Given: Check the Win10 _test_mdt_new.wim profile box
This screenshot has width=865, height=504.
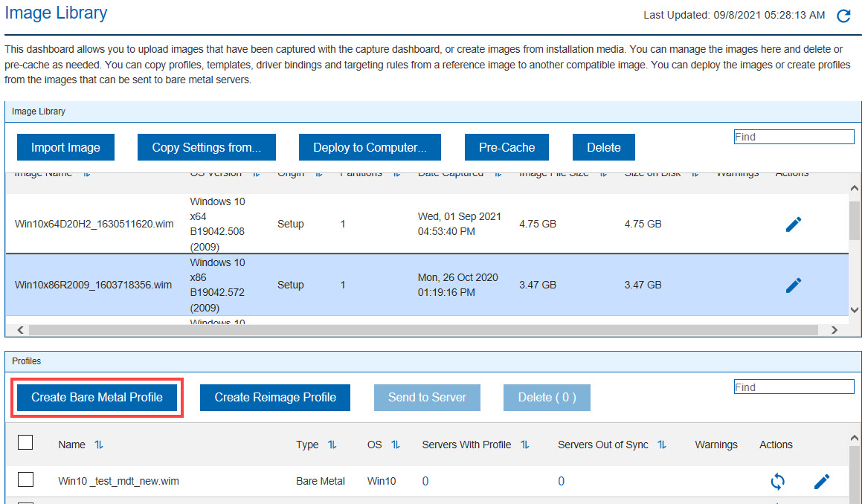Looking at the screenshot, I should 25,479.
